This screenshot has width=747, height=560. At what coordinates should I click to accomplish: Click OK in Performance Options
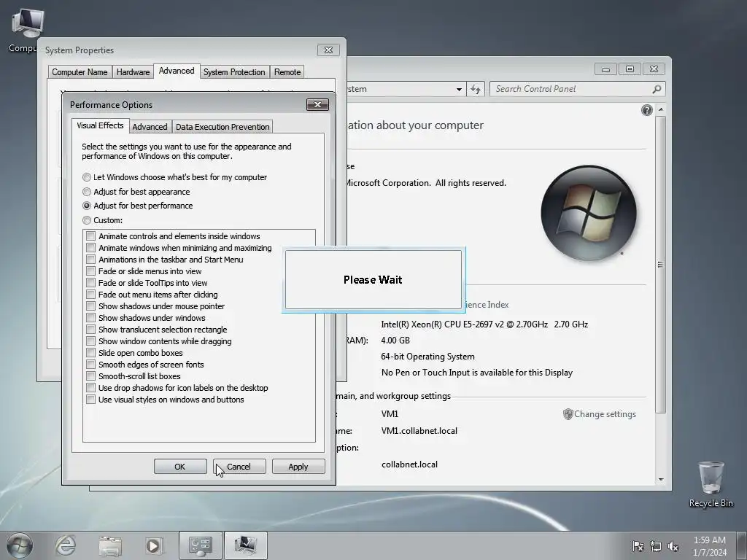[180, 467]
